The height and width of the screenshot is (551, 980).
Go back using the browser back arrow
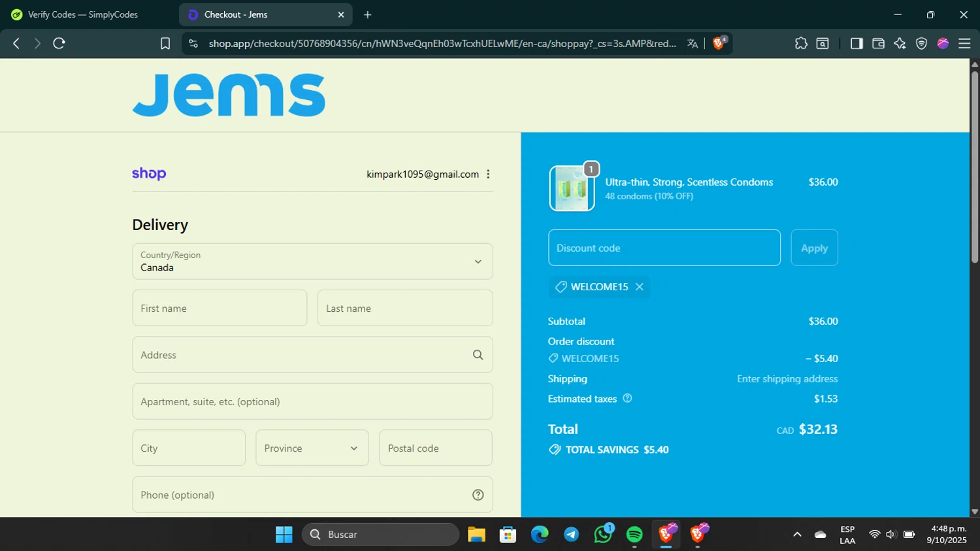(16, 43)
